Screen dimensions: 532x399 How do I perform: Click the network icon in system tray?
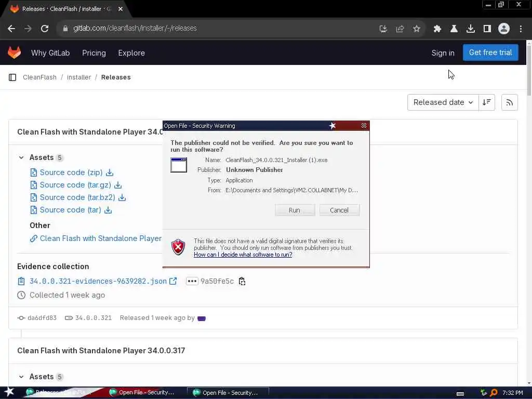coord(484,393)
